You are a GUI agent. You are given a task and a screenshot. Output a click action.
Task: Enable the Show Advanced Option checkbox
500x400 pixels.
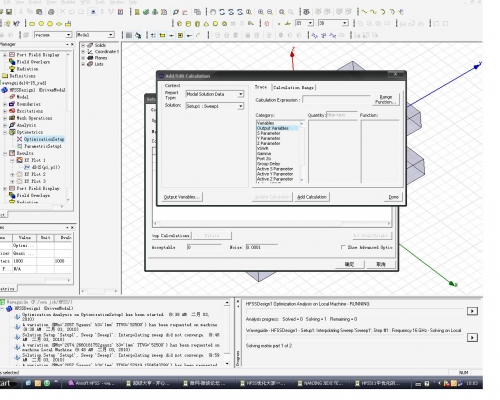pyautogui.click(x=343, y=247)
